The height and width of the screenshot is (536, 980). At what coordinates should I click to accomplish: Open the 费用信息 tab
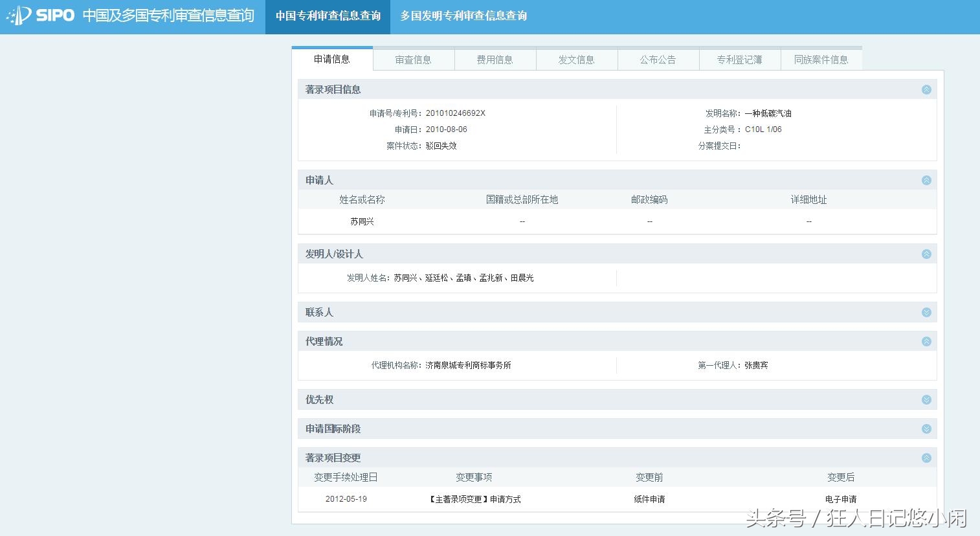click(495, 59)
